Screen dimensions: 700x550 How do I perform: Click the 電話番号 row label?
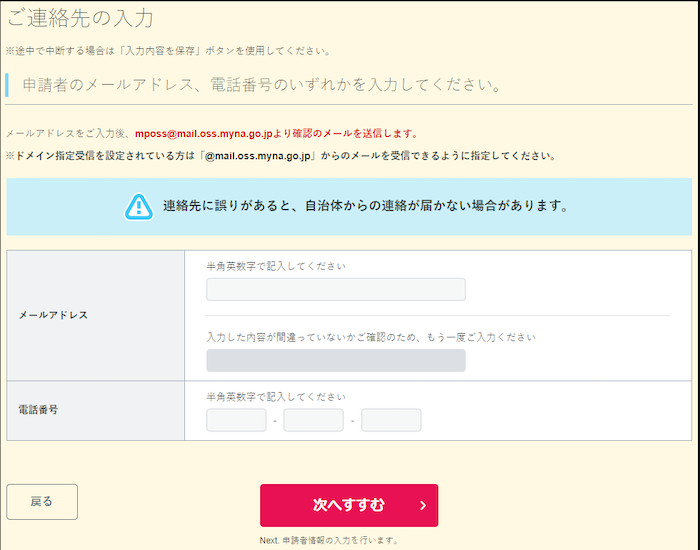pos(39,410)
